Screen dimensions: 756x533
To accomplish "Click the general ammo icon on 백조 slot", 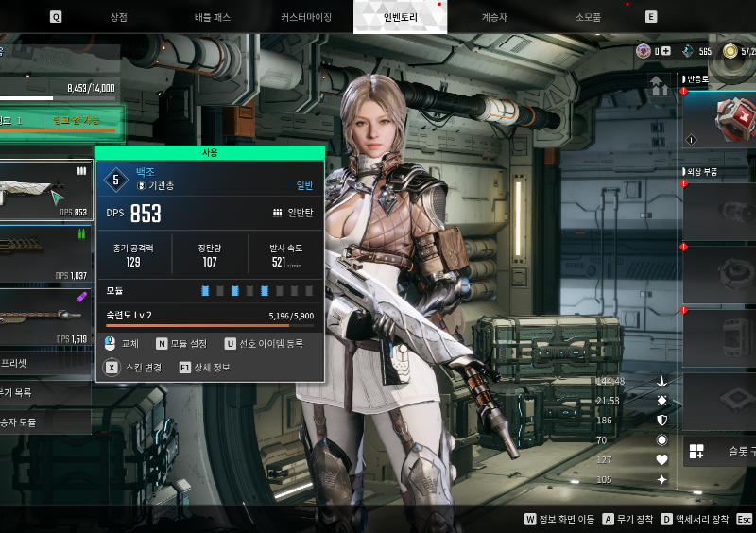I will click(81, 171).
